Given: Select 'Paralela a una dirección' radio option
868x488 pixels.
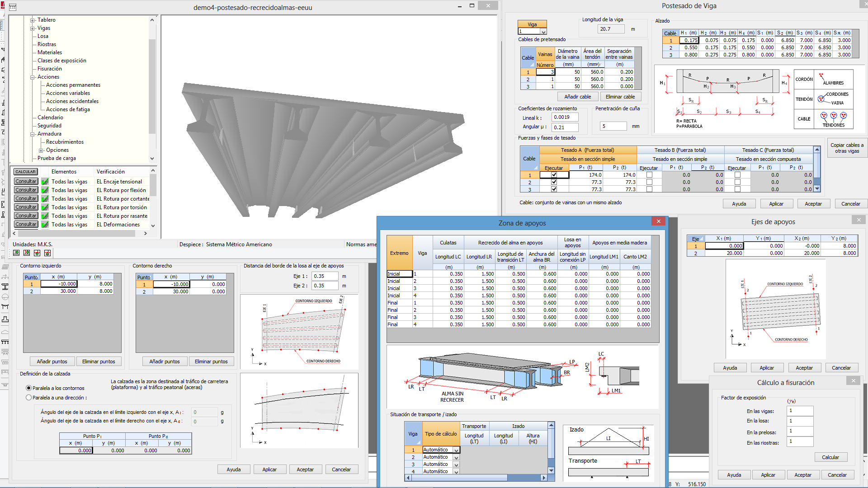Looking at the screenshot, I should click(29, 398).
